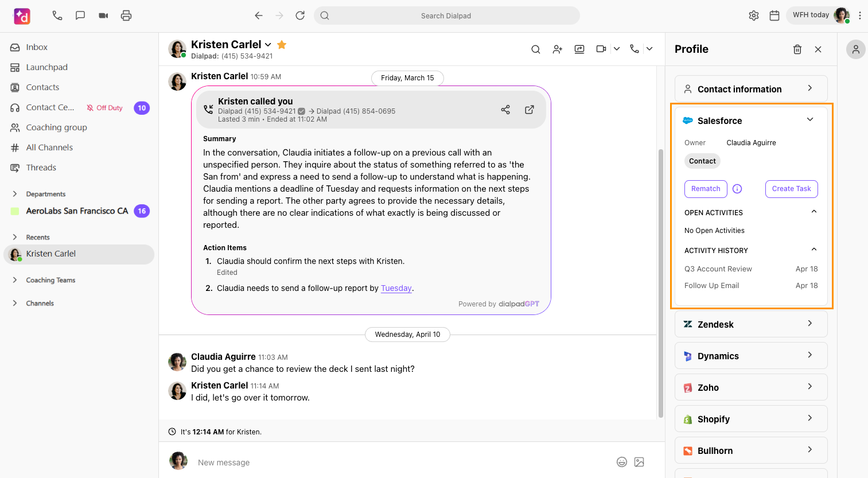Open the emoji picker
868x478 pixels.
(622, 462)
